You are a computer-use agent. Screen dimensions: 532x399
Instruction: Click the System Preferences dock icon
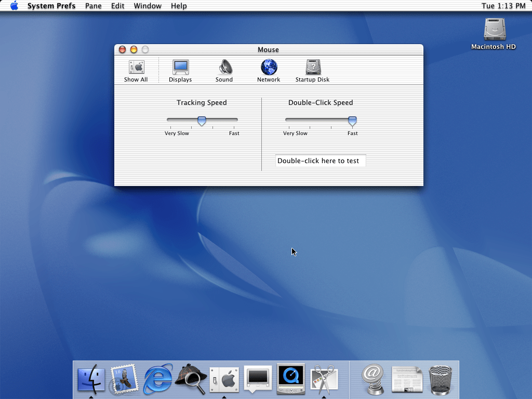pyautogui.click(x=224, y=379)
